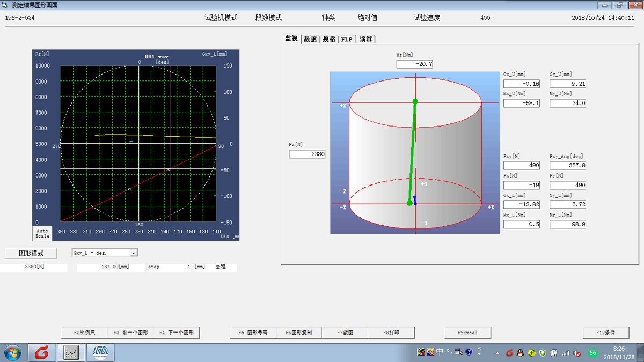This screenshot has width=644, height=362.
Task: Click the 196-2-034 sample ID text
Action: [x=19, y=18]
